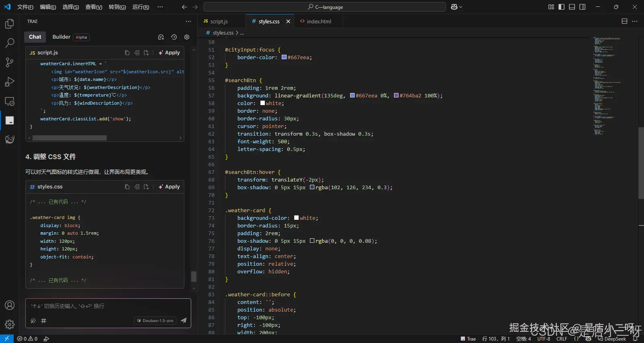Click the #764ba2 color swatch

(396, 95)
